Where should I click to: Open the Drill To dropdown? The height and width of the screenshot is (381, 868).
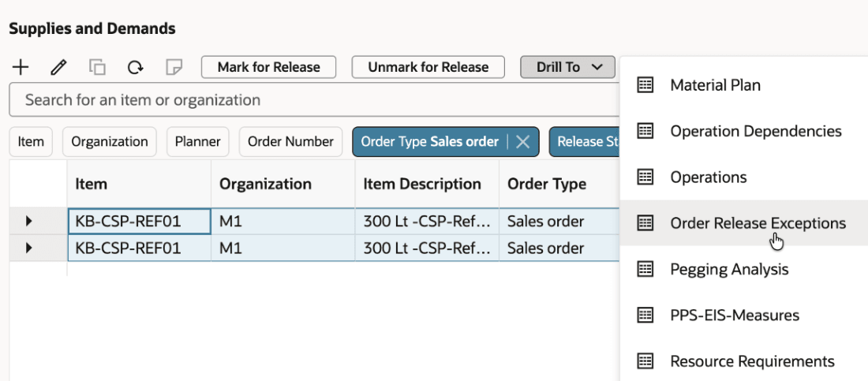[568, 67]
